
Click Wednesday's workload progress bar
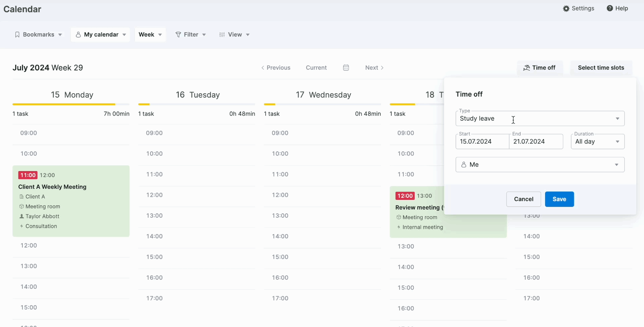[322, 104]
